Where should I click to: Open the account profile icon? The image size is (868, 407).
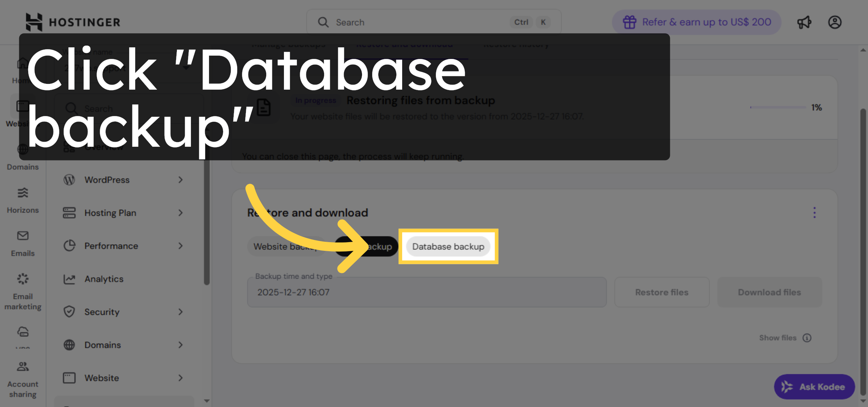click(835, 22)
